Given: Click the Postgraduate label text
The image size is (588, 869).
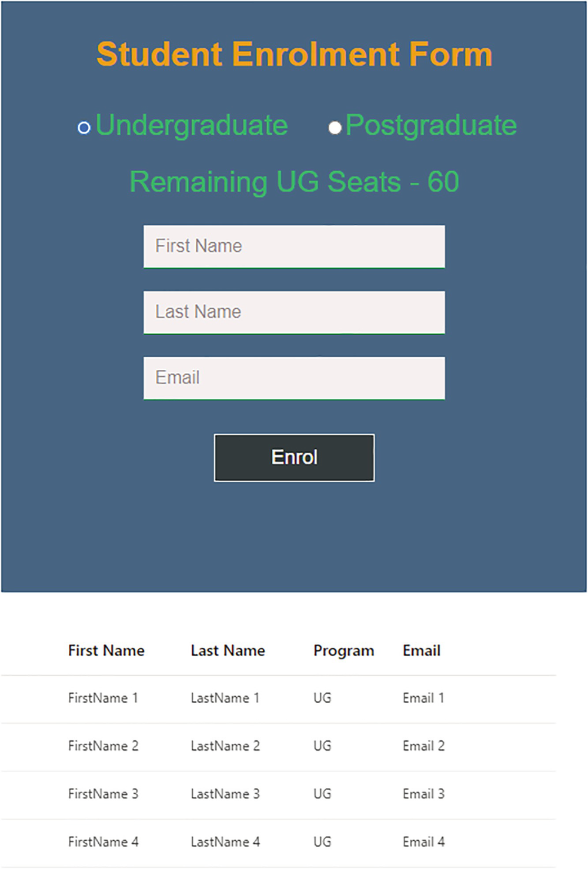Looking at the screenshot, I should point(431,126).
